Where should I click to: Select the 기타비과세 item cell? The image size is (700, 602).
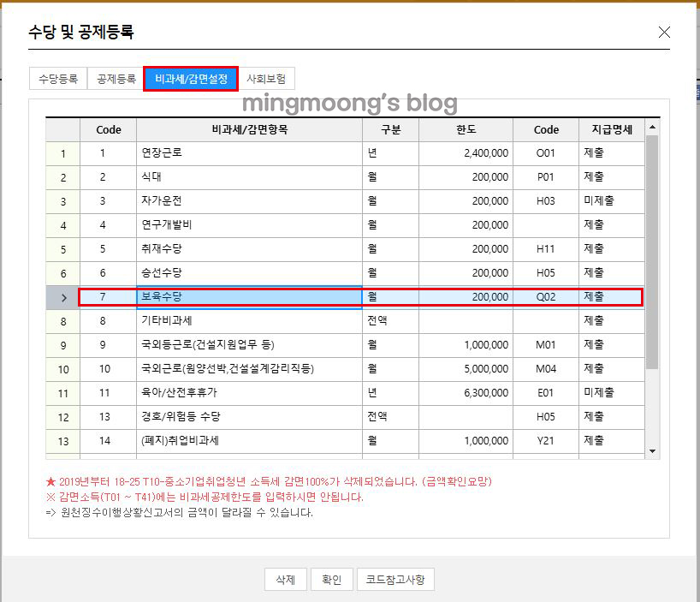pyautogui.click(x=249, y=321)
